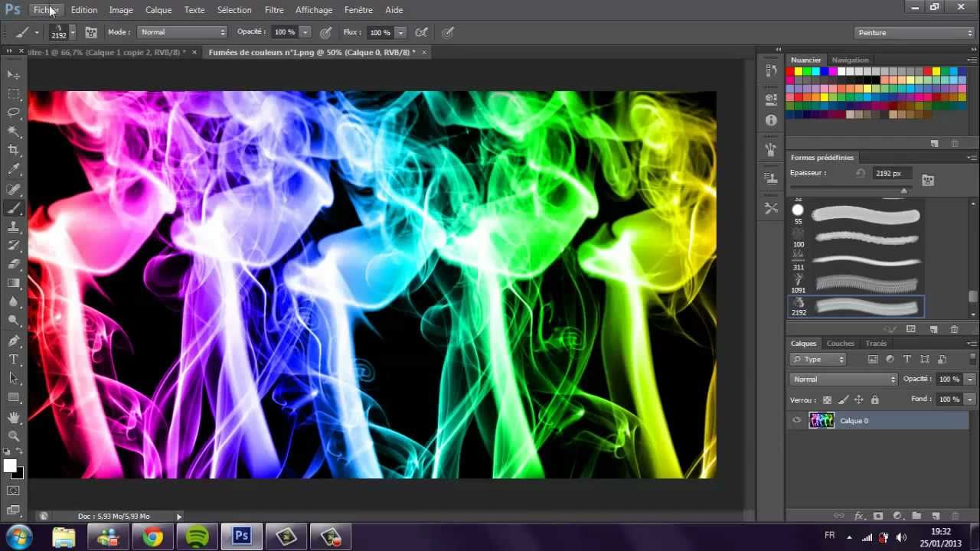Toggle type layer filter
Viewport: 980px width, 551px height.
pos(907,359)
